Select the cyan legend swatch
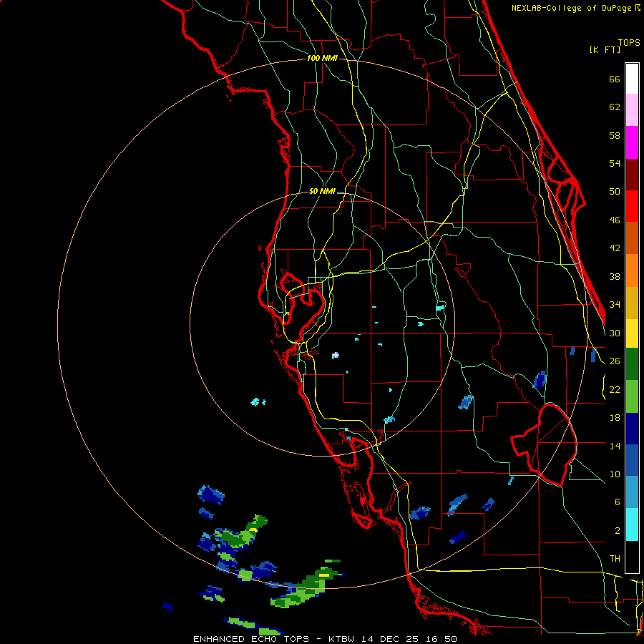644x644 pixels. [x=632, y=525]
